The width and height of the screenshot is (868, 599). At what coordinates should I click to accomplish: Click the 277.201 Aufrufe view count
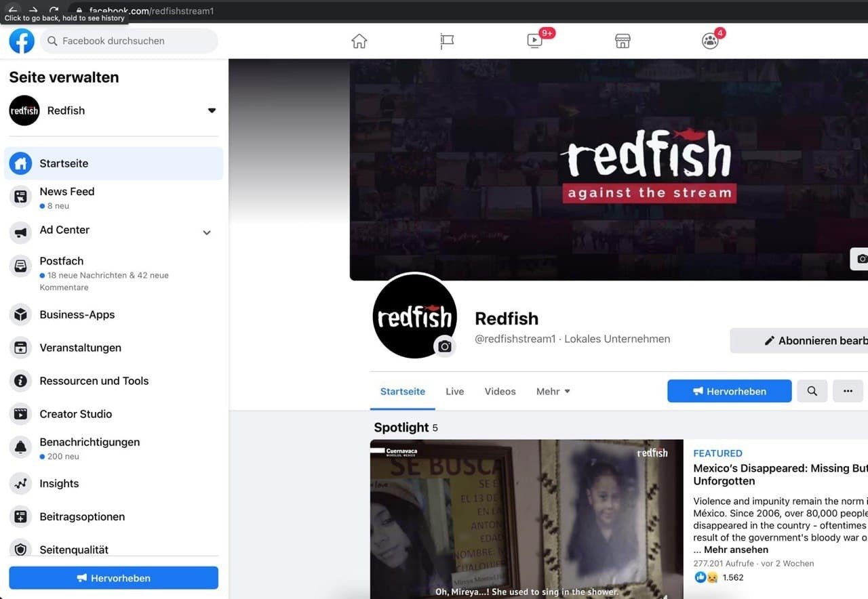(724, 563)
